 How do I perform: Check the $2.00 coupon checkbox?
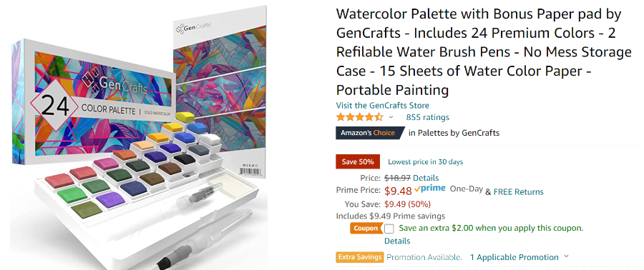coord(389,229)
